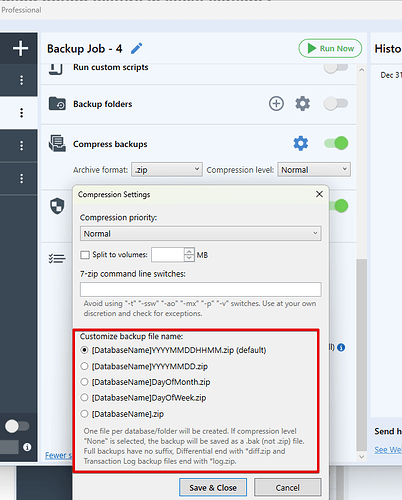The image size is (402, 500).
Task: Select [DatabaseName]YYYYMMDDHHMM.zip (default) option
Action: 84,350
